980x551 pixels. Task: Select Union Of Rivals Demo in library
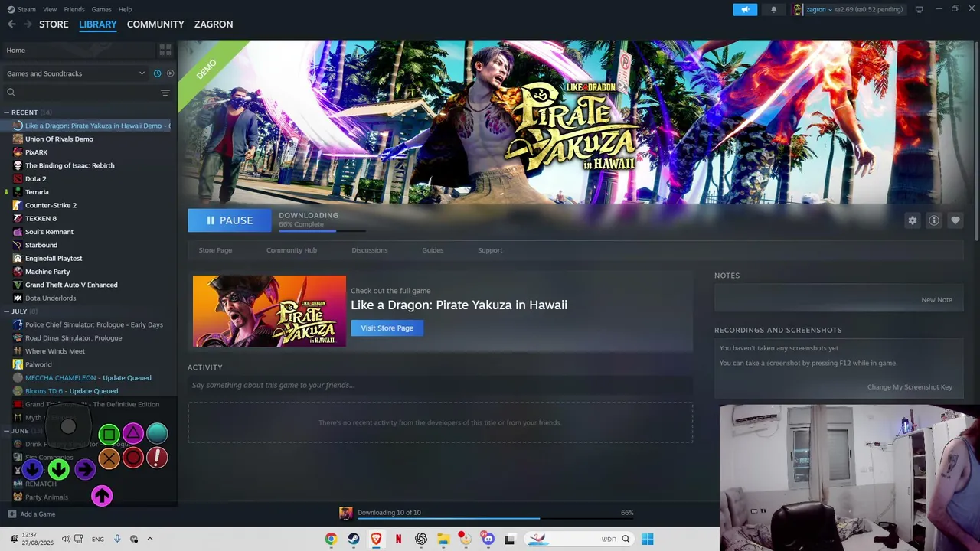(59, 139)
